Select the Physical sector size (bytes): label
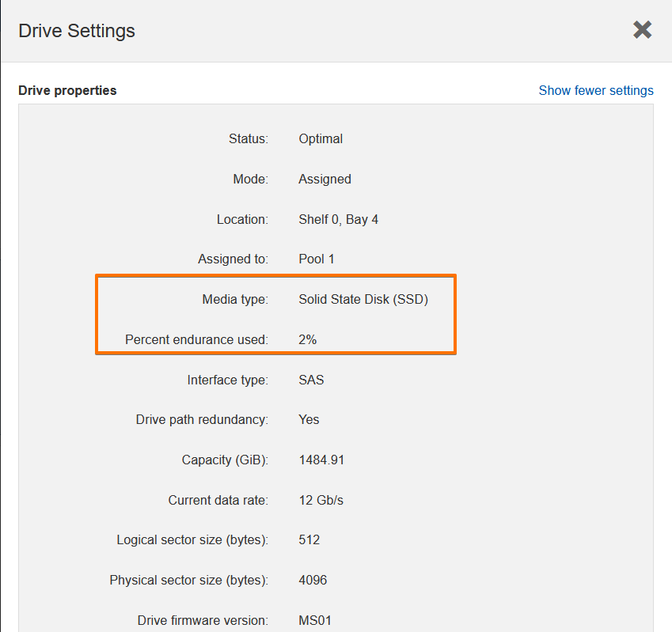The width and height of the screenshot is (672, 632). [188, 580]
